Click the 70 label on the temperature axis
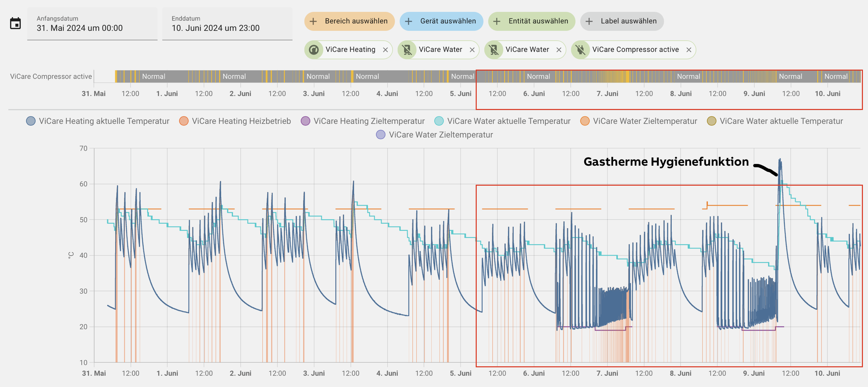This screenshot has width=868, height=387. pyautogui.click(x=83, y=148)
